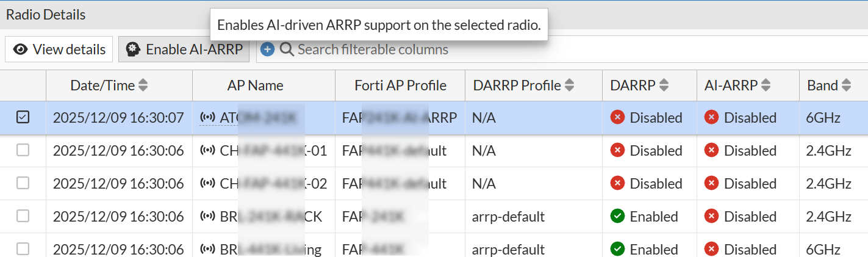
Task: Tick the checkbox for BRL-241K-RACK row
Action: [x=23, y=217]
